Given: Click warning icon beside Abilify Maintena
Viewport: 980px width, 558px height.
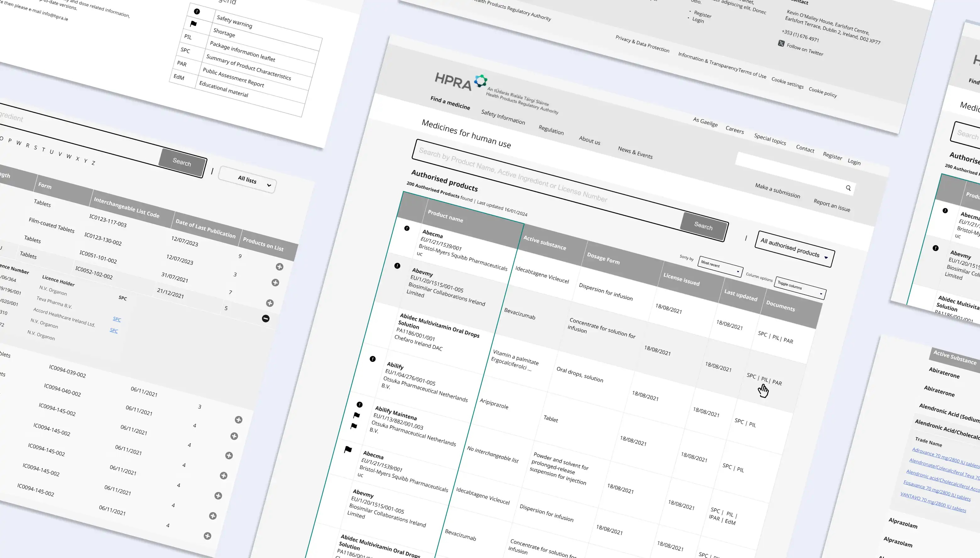Looking at the screenshot, I should [x=359, y=404].
